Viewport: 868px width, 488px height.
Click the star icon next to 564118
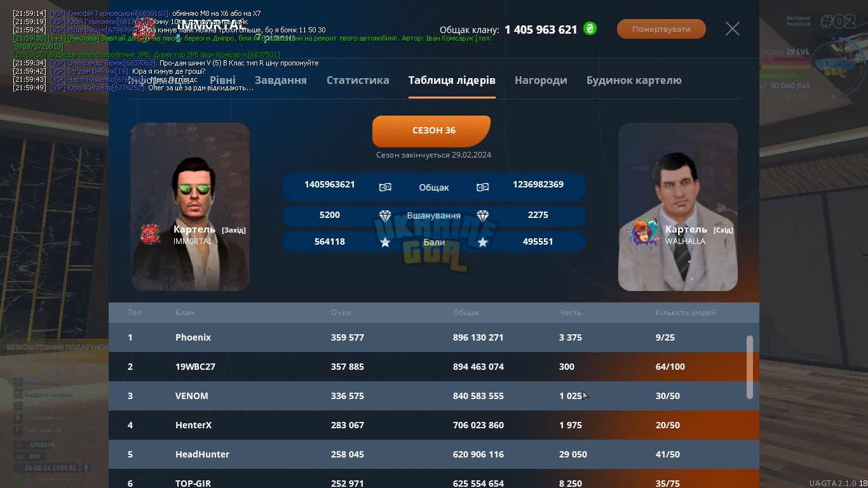click(x=385, y=242)
